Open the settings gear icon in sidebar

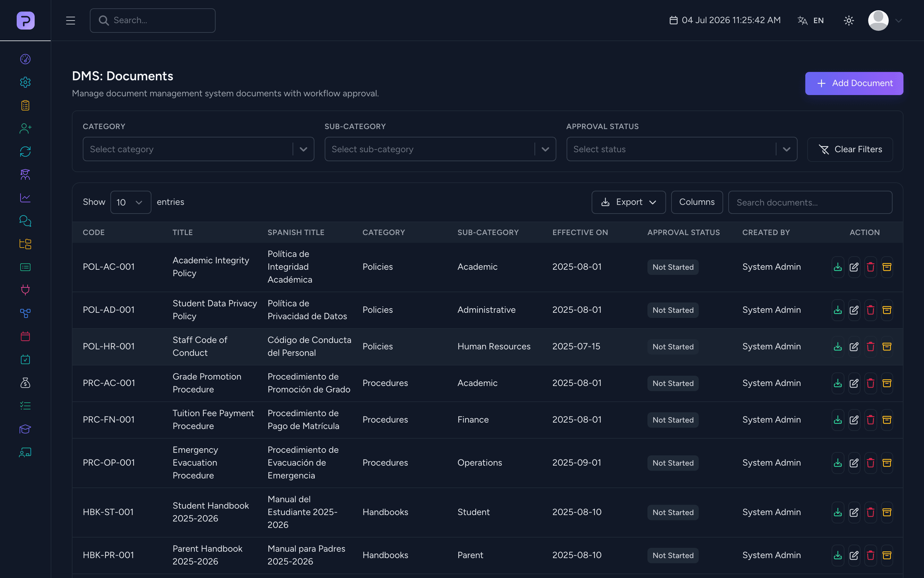point(25,82)
